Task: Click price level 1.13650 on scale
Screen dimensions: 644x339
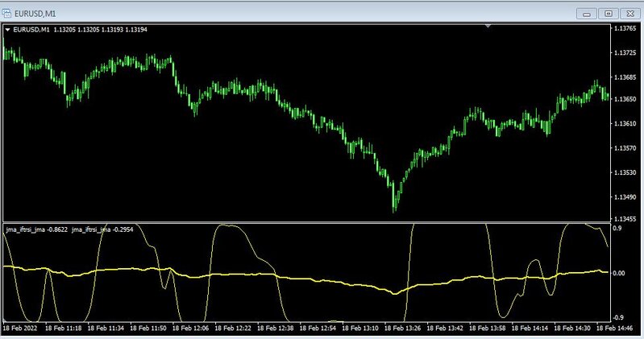Action: [x=625, y=99]
